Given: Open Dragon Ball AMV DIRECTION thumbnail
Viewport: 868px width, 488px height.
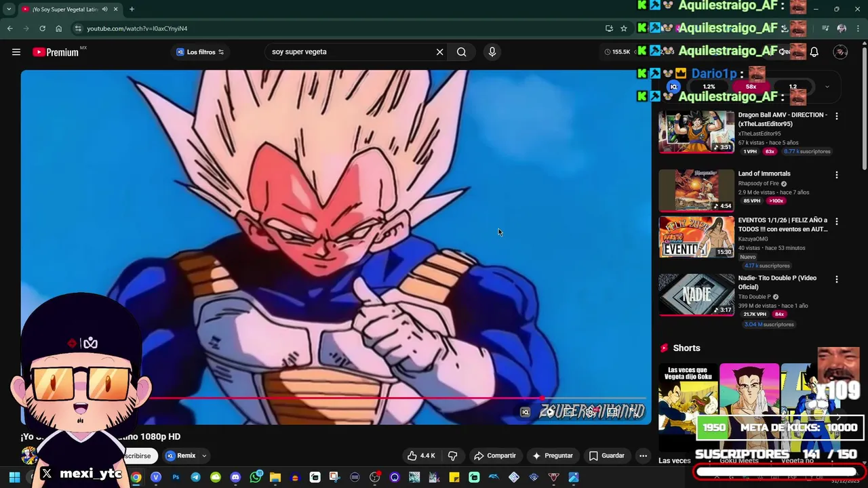Looking at the screenshot, I should [696, 131].
